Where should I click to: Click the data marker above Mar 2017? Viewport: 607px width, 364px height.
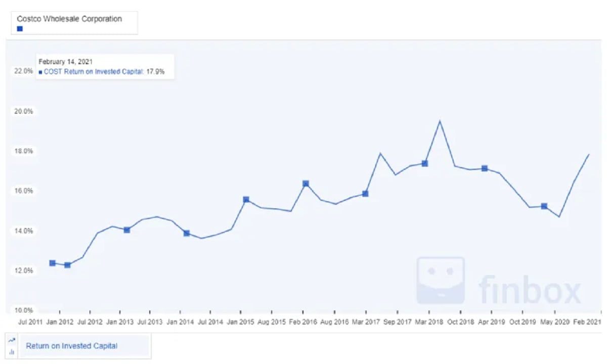[x=365, y=194]
